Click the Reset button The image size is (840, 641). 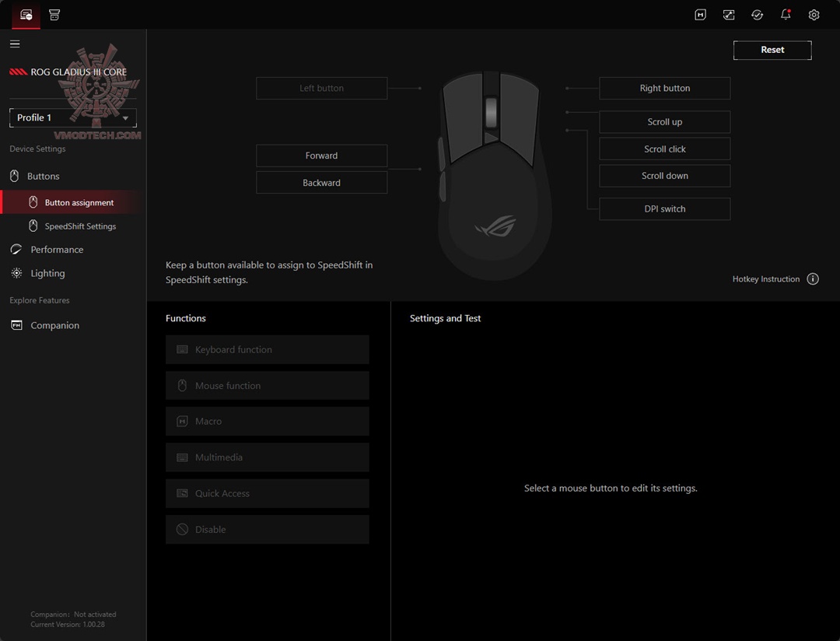(x=772, y=50)
